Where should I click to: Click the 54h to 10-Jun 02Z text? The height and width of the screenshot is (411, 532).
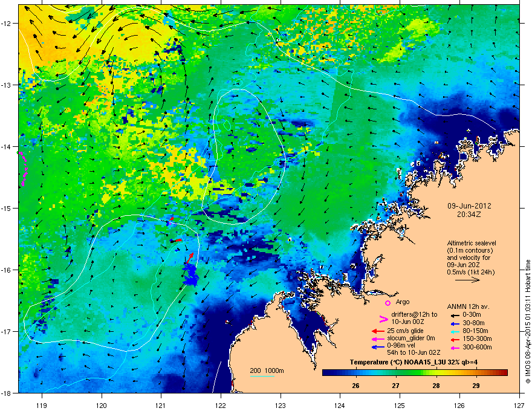tap(414, 352)
